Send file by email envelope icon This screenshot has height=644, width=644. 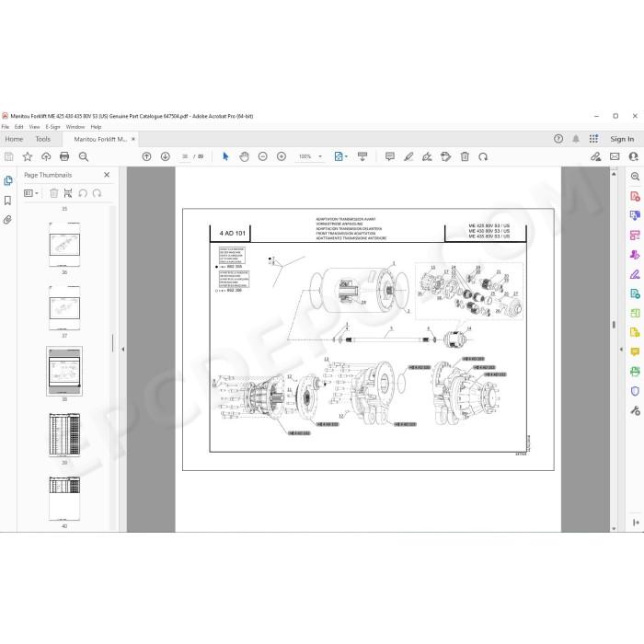tap(615, 156)
